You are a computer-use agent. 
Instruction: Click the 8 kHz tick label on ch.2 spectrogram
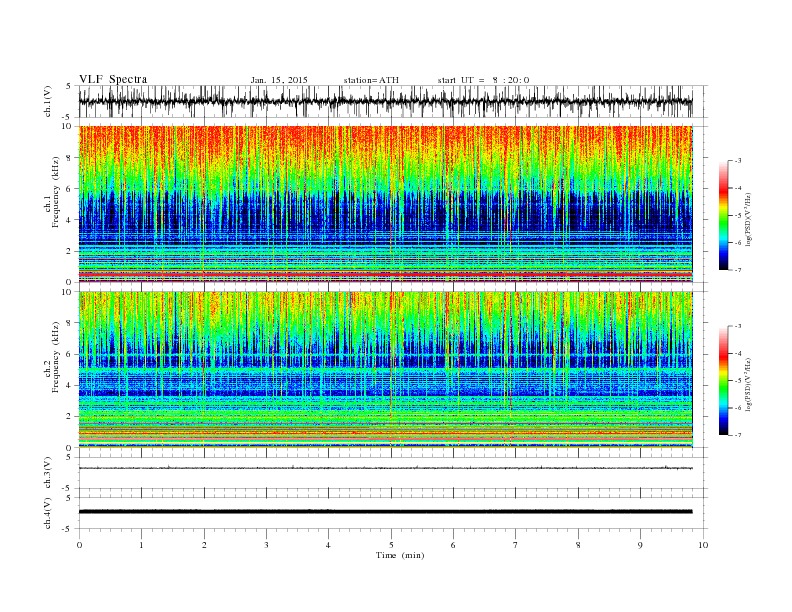[x=70, y=323]
